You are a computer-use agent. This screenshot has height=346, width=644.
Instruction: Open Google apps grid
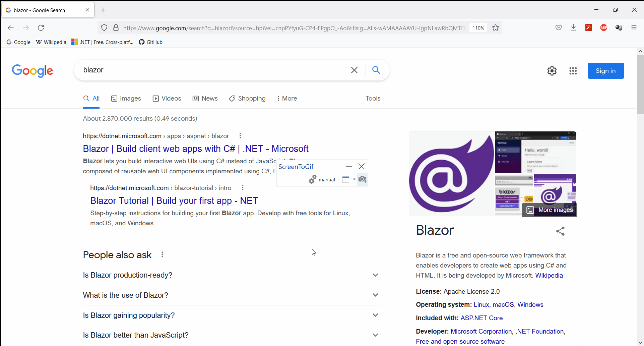point(573,71)
